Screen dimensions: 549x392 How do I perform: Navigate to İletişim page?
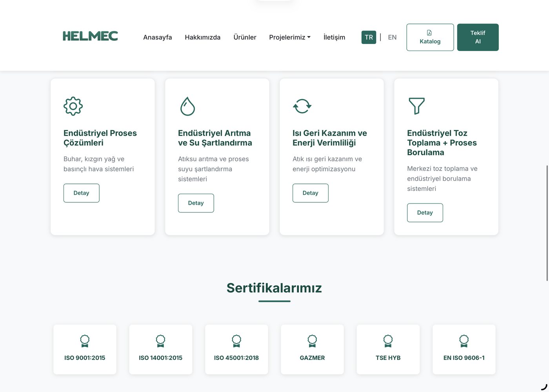point(334,37)
